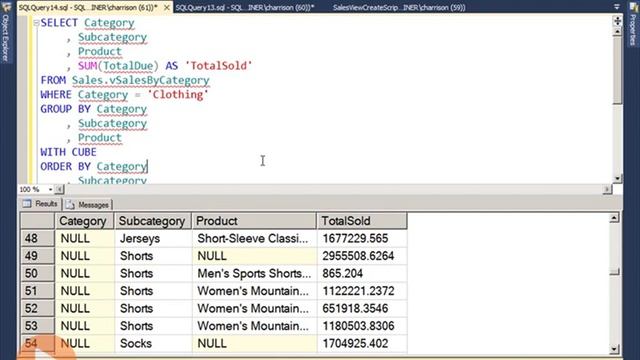Click editor horizontal scrollbar left arrow
640x360 pixels.
[59, 189]
